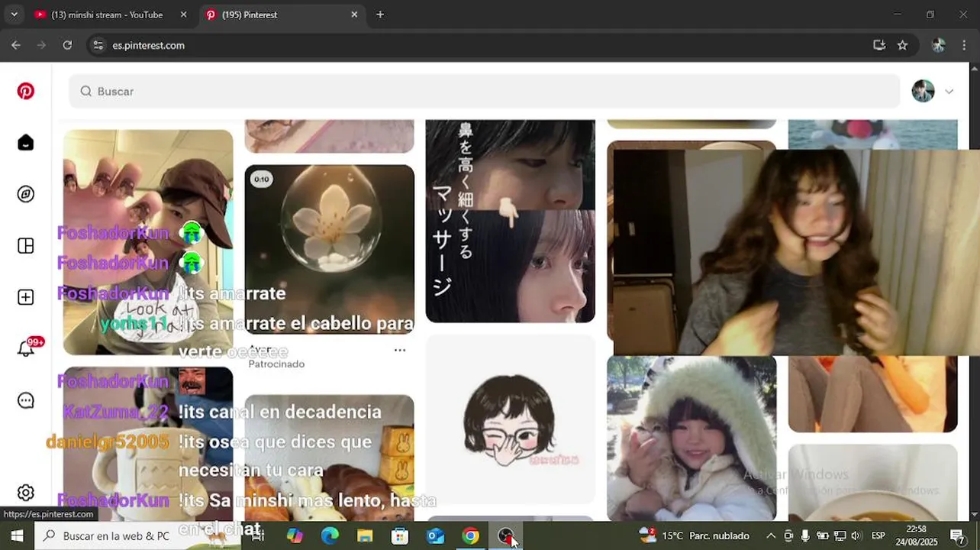
Task: Expand the account dropdown chevron
Action: 949,92
